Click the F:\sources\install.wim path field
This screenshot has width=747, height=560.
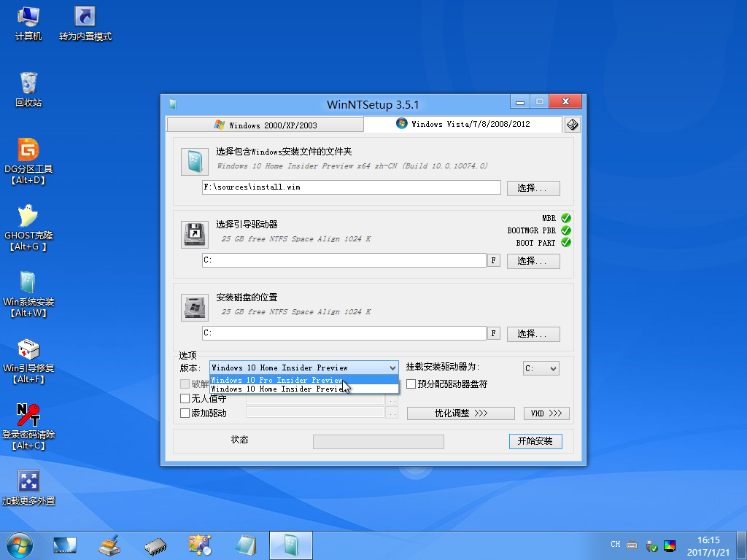pyautogui.click(x=352, y=187)
